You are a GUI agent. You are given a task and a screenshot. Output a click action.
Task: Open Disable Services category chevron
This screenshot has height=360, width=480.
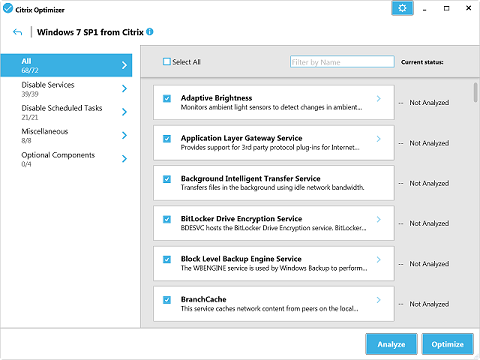(x=124, y=88)
